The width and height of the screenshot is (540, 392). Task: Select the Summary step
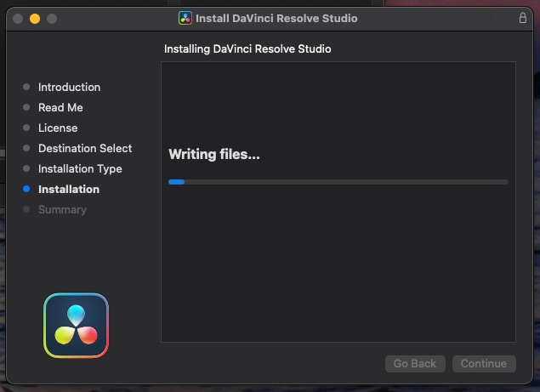pos(62,209)
